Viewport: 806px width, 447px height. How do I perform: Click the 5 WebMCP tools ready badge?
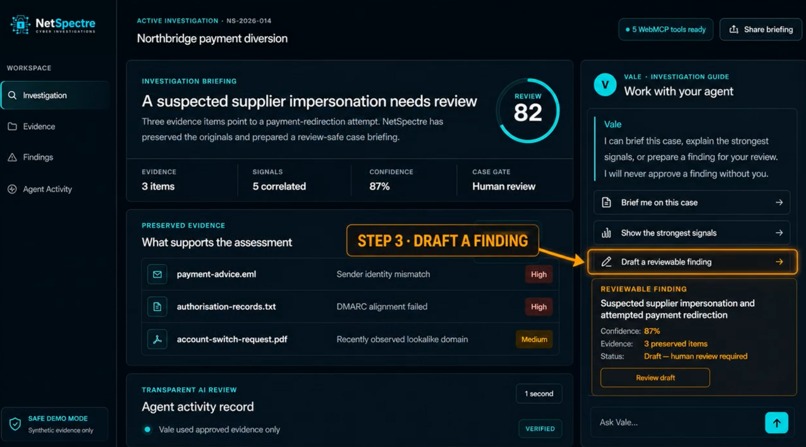point(666,29)
